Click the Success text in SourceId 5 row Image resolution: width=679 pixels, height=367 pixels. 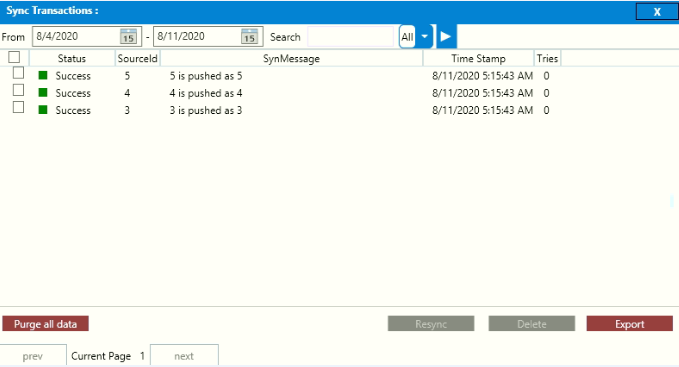(73, 76)
